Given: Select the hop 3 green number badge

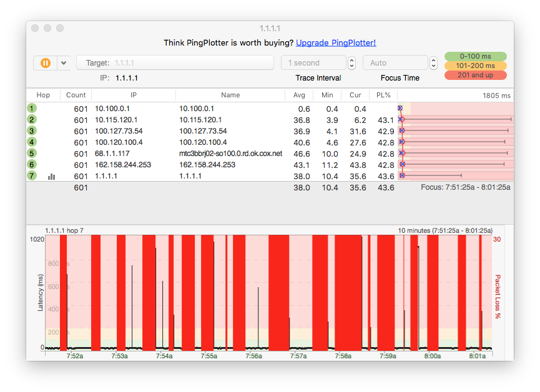Looking at the screenshot, I should (x=32, y=131).
